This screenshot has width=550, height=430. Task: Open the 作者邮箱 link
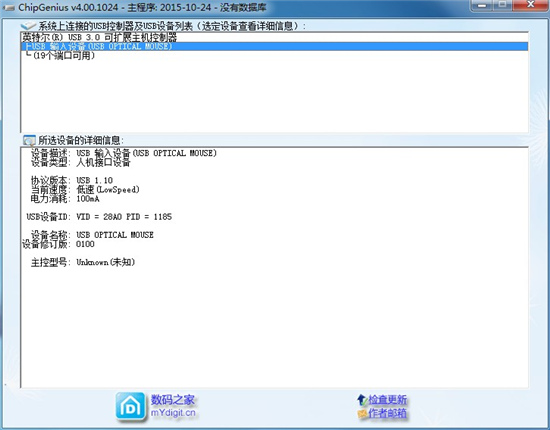point(388,414)
